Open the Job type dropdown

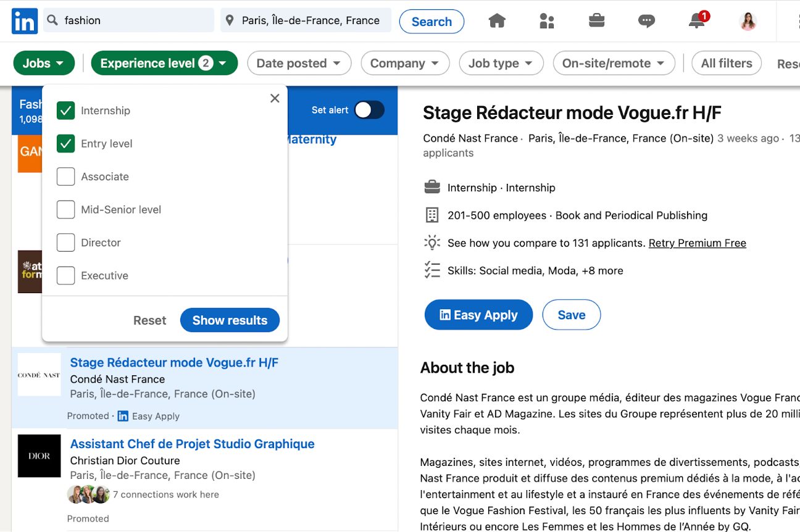coord(501,63)
